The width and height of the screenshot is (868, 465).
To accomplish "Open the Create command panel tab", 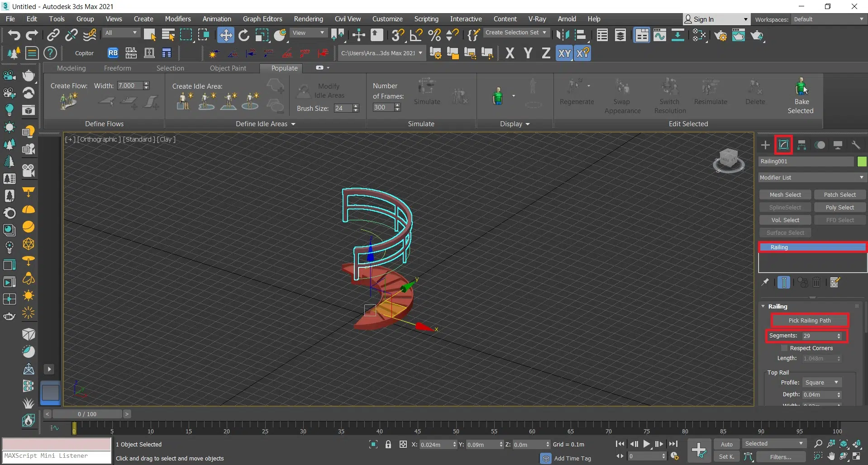I will click(765, 145).
